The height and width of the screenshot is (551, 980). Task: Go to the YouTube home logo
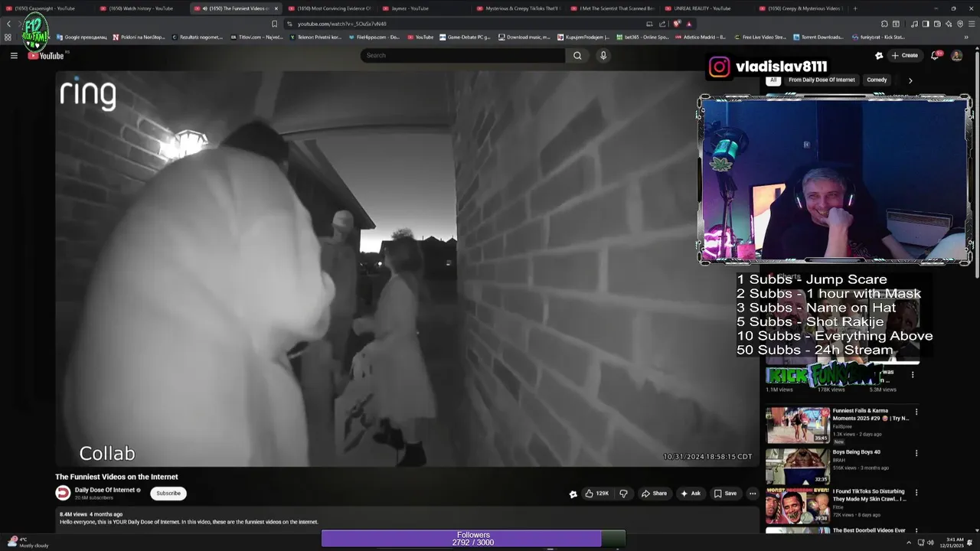pyautogui.click(x=46, y=55)
